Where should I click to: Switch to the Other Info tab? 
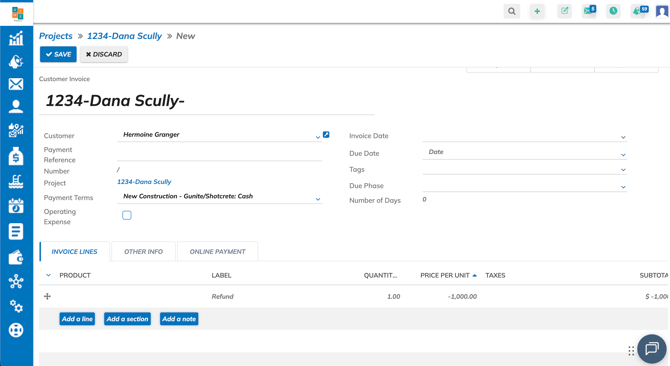pyautogui.click(x=144, y=252)
